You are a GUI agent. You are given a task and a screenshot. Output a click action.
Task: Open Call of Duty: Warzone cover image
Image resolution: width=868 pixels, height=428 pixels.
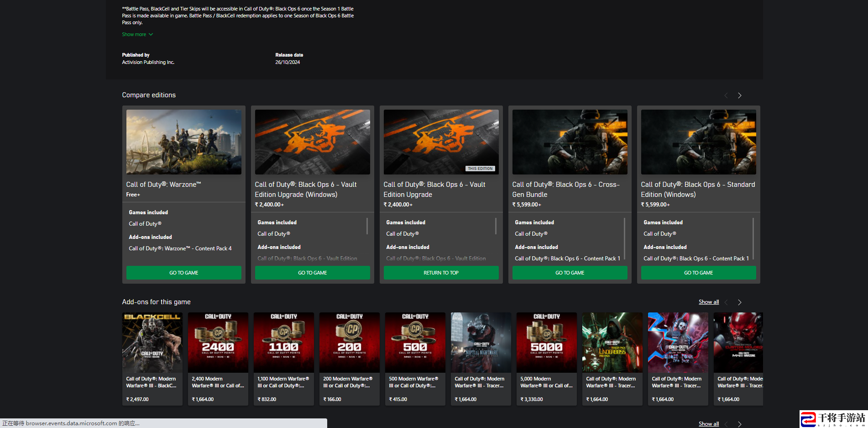[184, 142]
